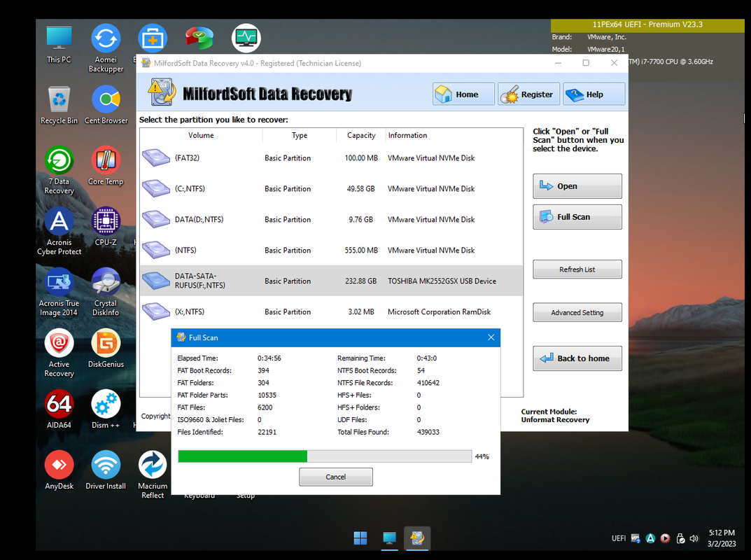
Task: Open AIDA64 desktop shortcut
Action: point(59,409)
